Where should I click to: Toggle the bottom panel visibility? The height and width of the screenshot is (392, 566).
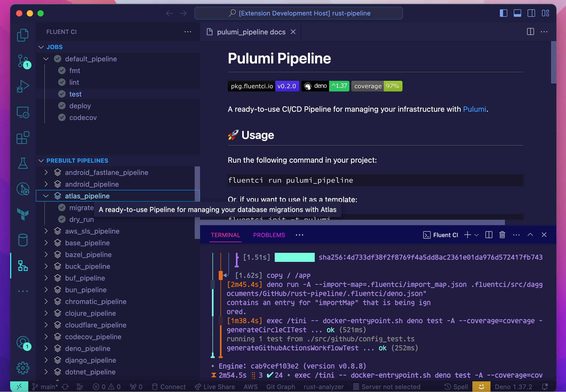point(517,13)
